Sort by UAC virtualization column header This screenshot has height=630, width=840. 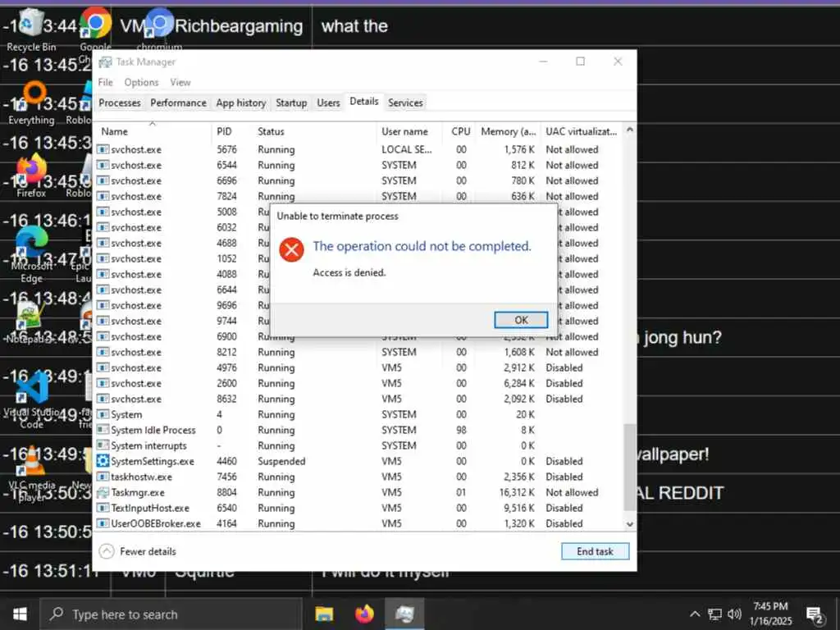[582, 131]
